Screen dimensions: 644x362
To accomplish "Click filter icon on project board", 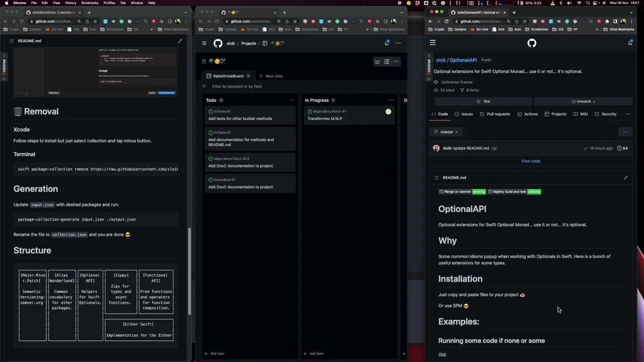I will coord(204,86).
